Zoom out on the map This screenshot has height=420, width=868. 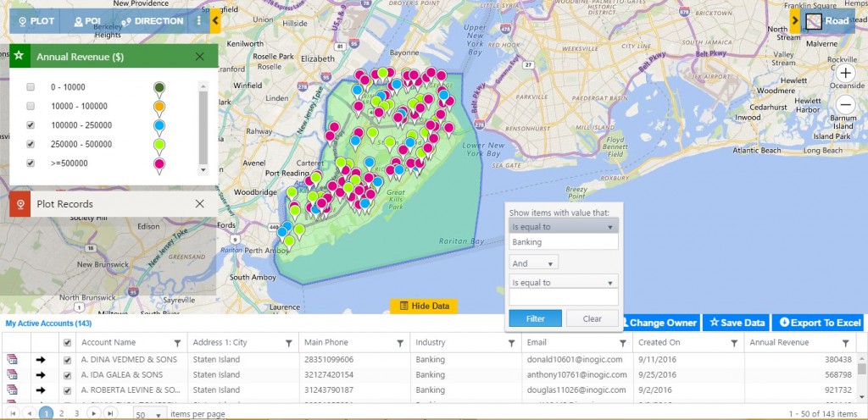(845, 104)
